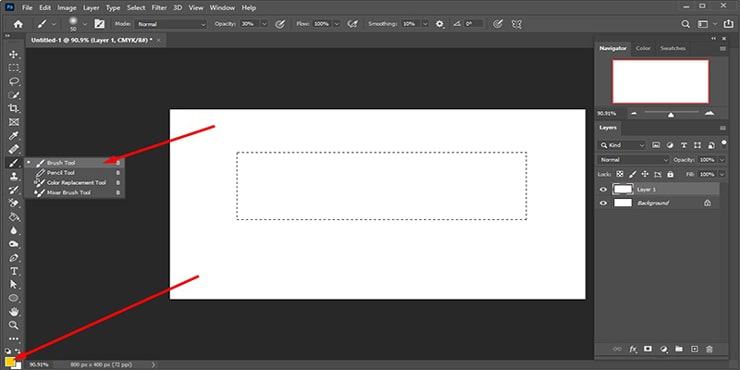
Task: Select the Hand tool
Action: (x=14, y=312)
